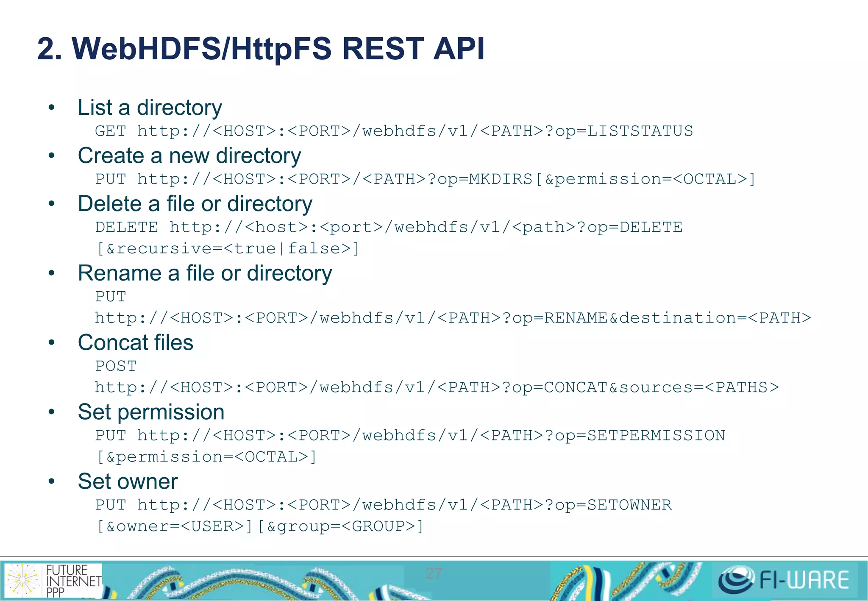The image size is (868, 601).
Task: Click the SETPERMISSION PUT request line
Action: 410,435
